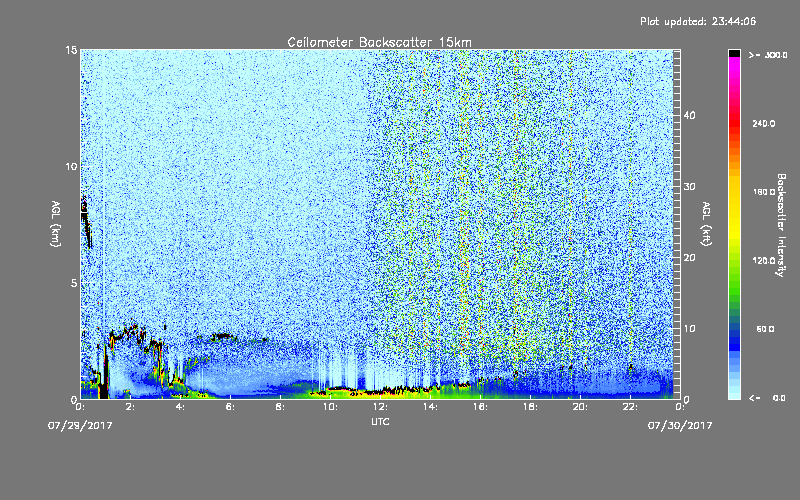
Task: Click the '14:' hour tick on time axis
Action: click(430, 407)
